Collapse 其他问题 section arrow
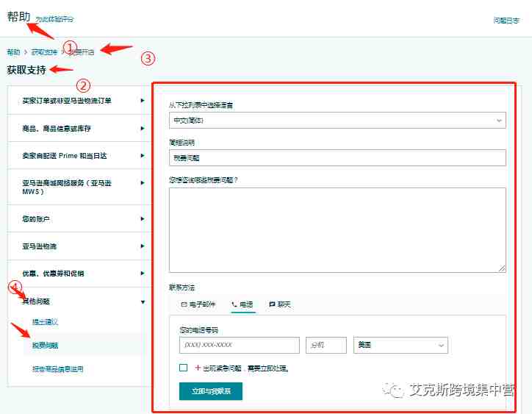 (143, 302)
